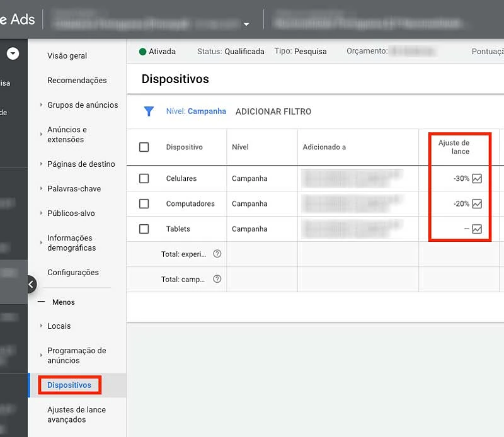Click the Total: experi… row label
Viewport: 504px width, 437px height.
click(183, 254)
